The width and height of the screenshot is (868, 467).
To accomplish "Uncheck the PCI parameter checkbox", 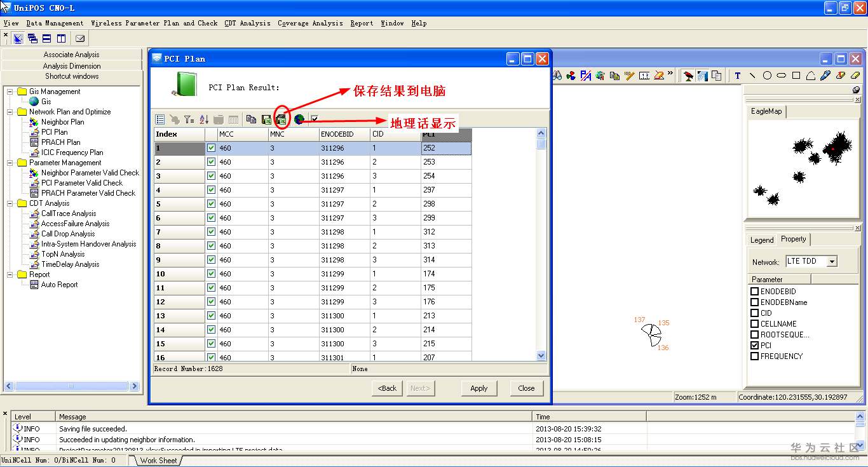I will pyautogui.click(x=755, y=346).
